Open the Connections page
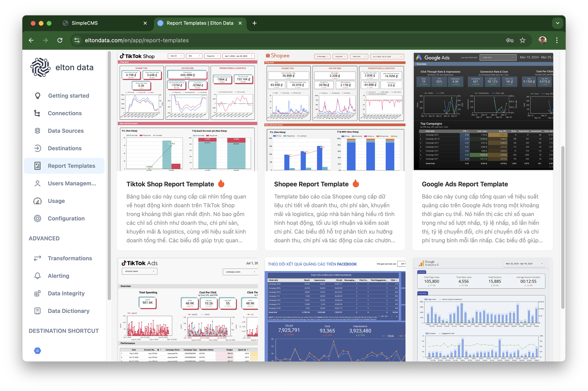 point(64,113)
